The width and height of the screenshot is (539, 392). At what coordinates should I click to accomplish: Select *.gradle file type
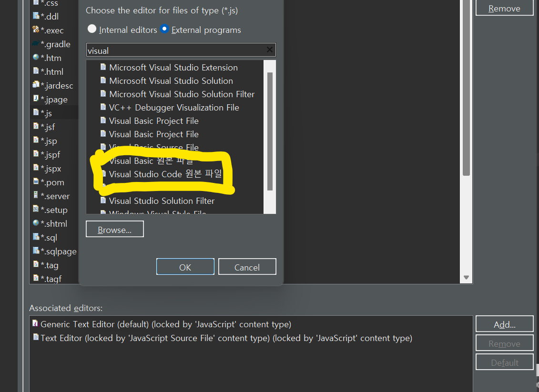tap(55, 44)
